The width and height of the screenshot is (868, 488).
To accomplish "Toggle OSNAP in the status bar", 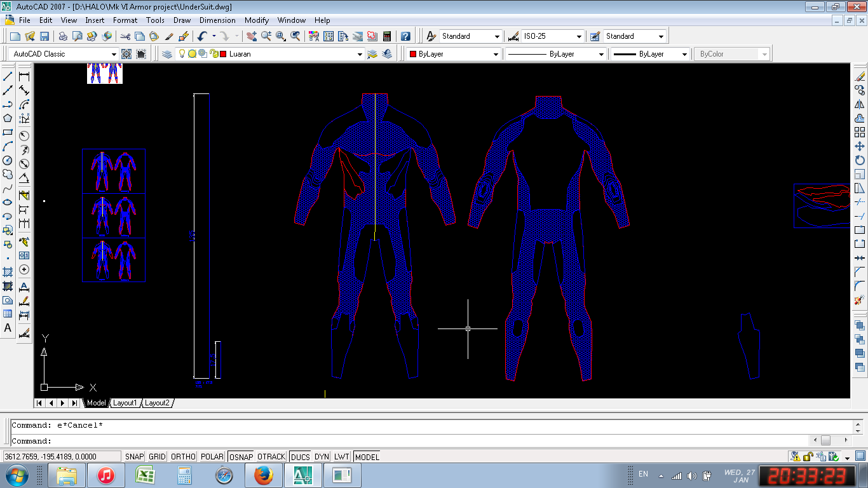I will coord(241,457).
